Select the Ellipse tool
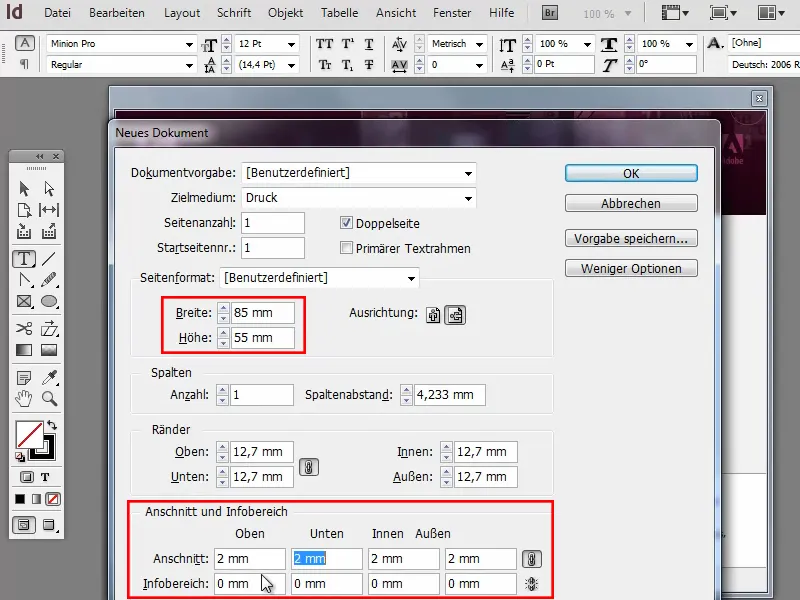This screenshot has width=800, height=600. (49, 302)
